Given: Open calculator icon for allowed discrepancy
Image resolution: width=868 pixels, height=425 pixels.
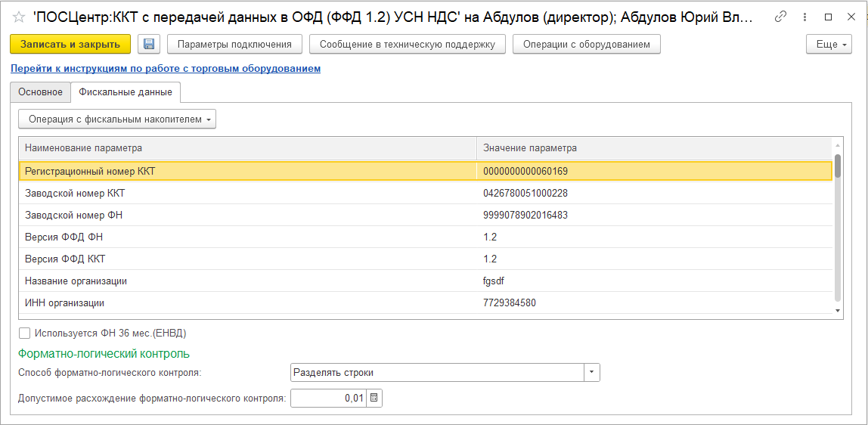Looking at the screenshot, I should [374, 398].
